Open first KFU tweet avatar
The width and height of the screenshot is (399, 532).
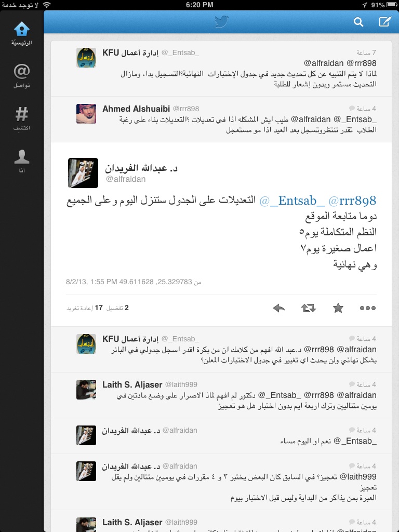click(x=86, y=58)
